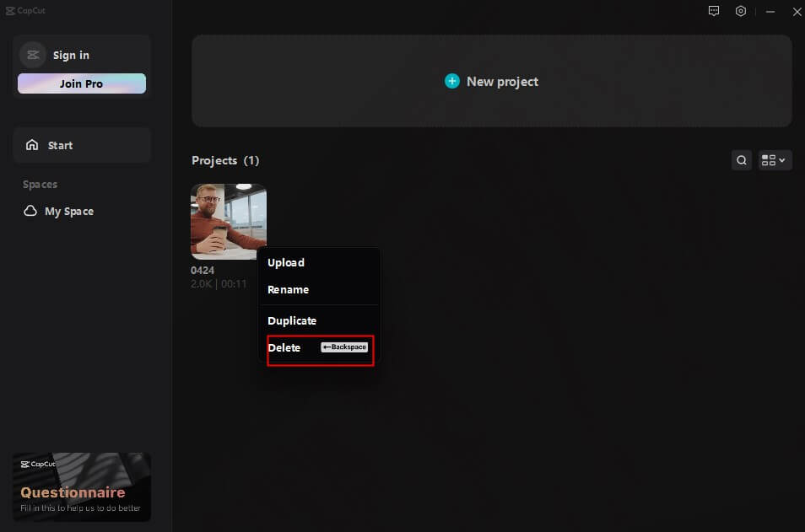Click the CapCut logo top left
The image size is (805, 532).
25,10
